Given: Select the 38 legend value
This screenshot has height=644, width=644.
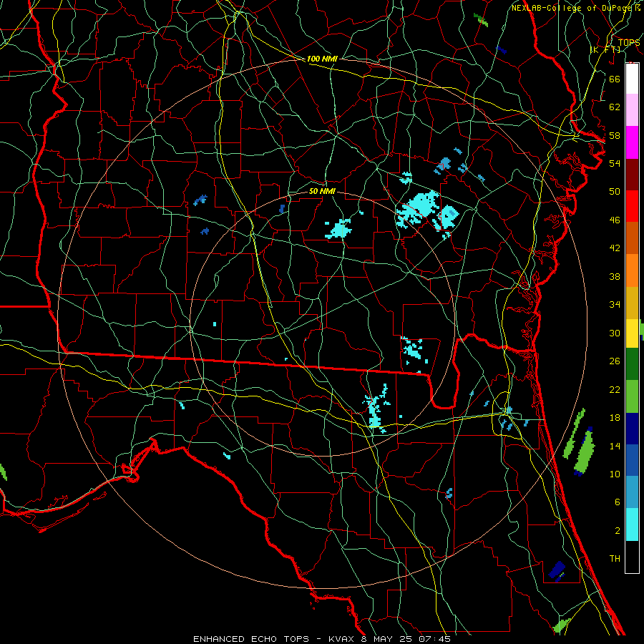Looking at the screenshot, I should [x=615, y=276].
